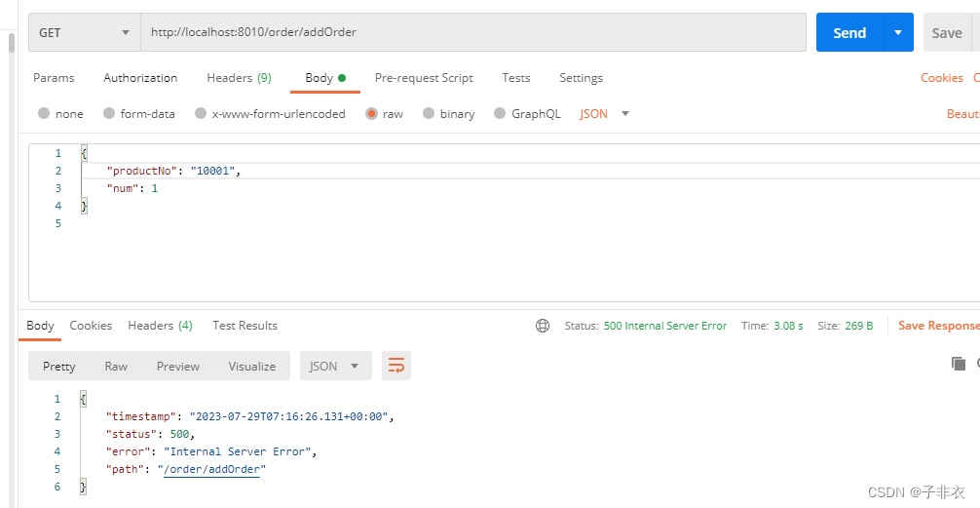Image resolution: width=980 pixels, height=508 pixels.
Task: Open the request body JSON format dropdown
Action: pyautogui.click(x=604, y=114)
